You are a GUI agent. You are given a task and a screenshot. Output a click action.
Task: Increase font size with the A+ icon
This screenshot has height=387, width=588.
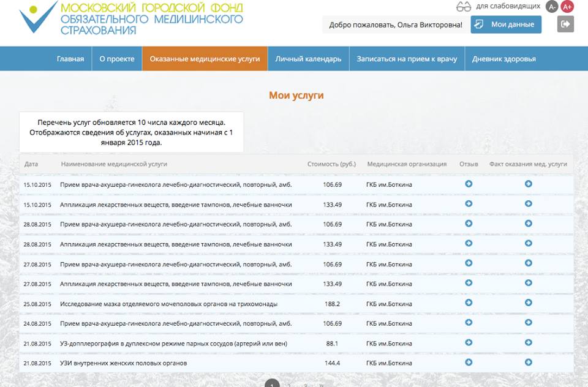click(568, 7)
